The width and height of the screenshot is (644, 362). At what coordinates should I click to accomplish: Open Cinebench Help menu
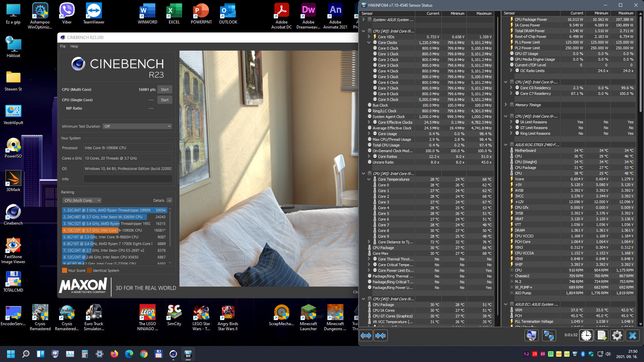click(x=74, y=46)
